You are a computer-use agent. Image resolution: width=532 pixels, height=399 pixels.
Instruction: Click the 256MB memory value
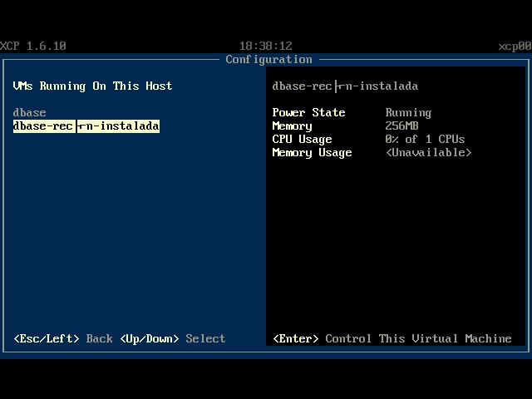click(401, 126)
